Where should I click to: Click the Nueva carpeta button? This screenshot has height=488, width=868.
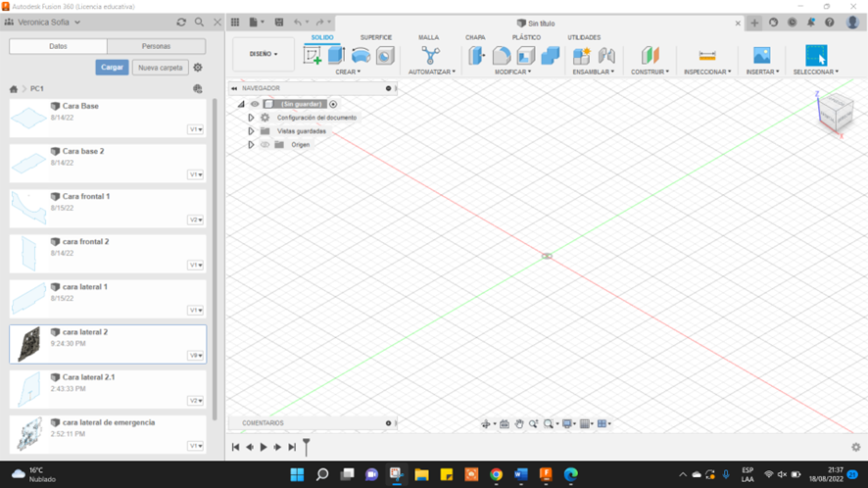pos(161,68)
